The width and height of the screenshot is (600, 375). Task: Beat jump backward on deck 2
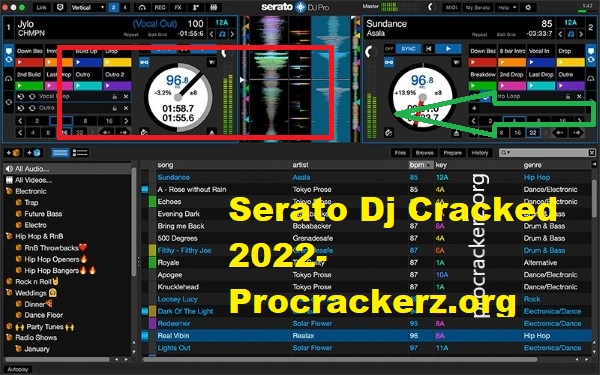click(560, 133)
